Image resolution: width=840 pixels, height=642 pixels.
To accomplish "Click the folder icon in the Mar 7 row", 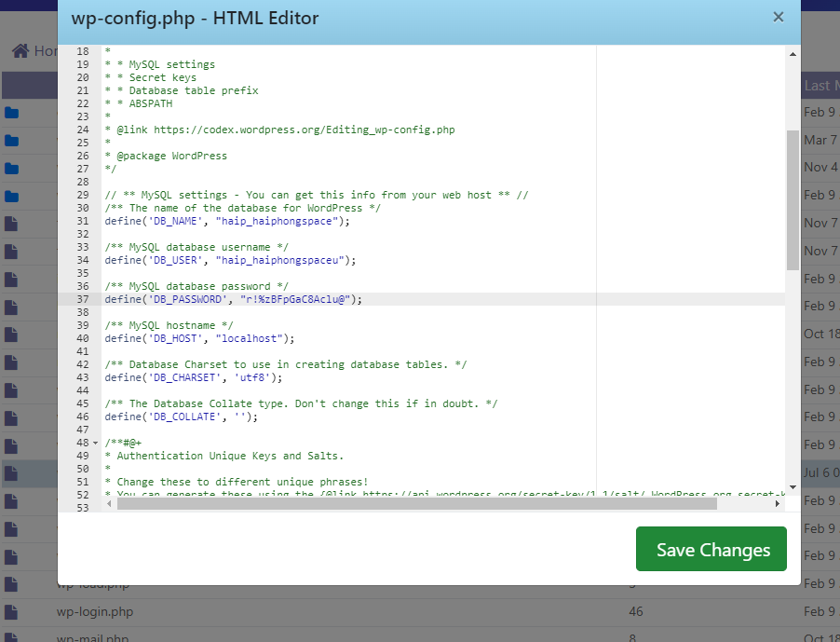I will [x=12, y=141].
